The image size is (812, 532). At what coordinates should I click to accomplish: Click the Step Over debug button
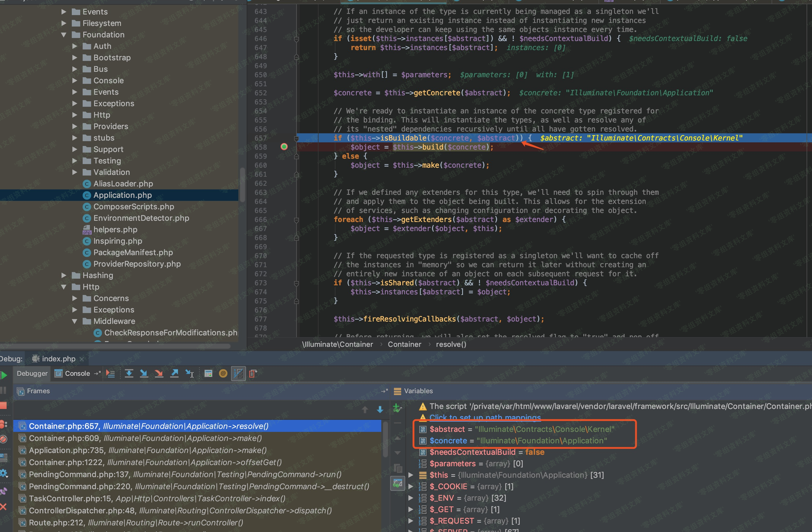point(129,373)
